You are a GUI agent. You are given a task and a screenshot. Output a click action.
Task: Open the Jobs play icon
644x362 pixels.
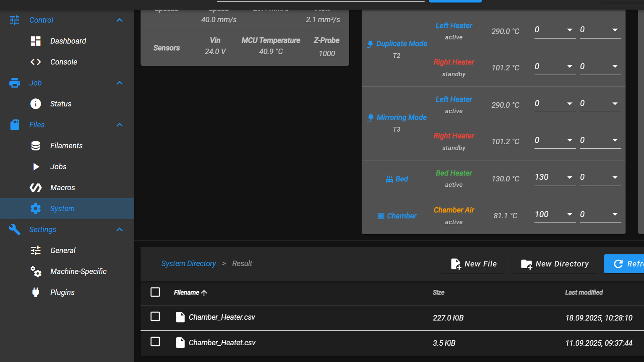36,166
